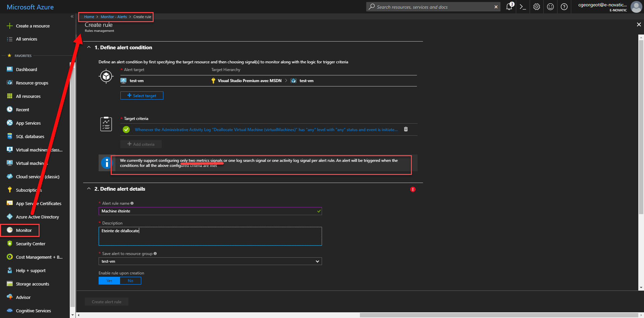The height and width of the screenshot is (318, 644).
Task: Open All services menu
Action: click(x=27, y=39)
